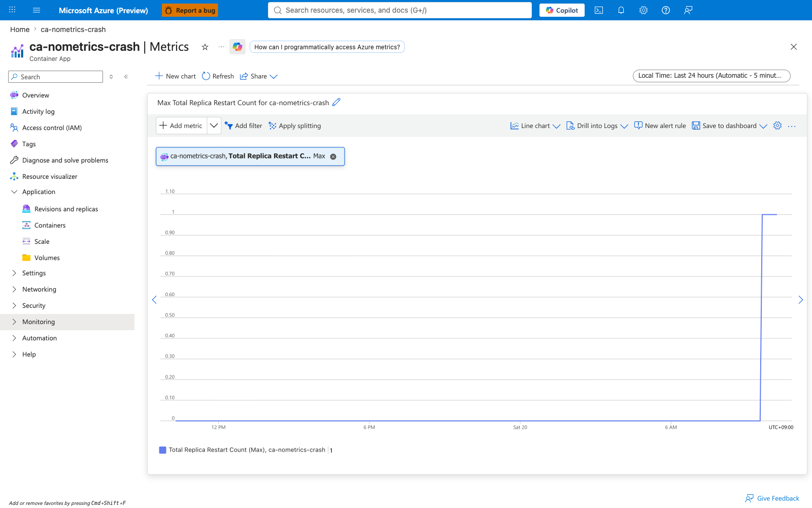This screenshot has width=812, height=508.
Task: Expand the Settings section
Action: 14,273
